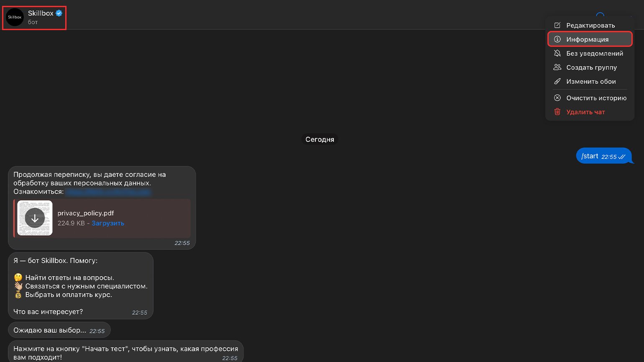Click the privacy_policy.pdf file name
Image resolution: width=644 pixels, height=362 pixels.
(x=86, y=213)
